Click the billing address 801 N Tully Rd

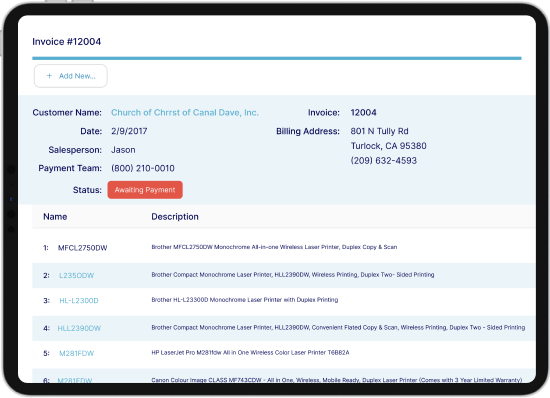point(380,131)
